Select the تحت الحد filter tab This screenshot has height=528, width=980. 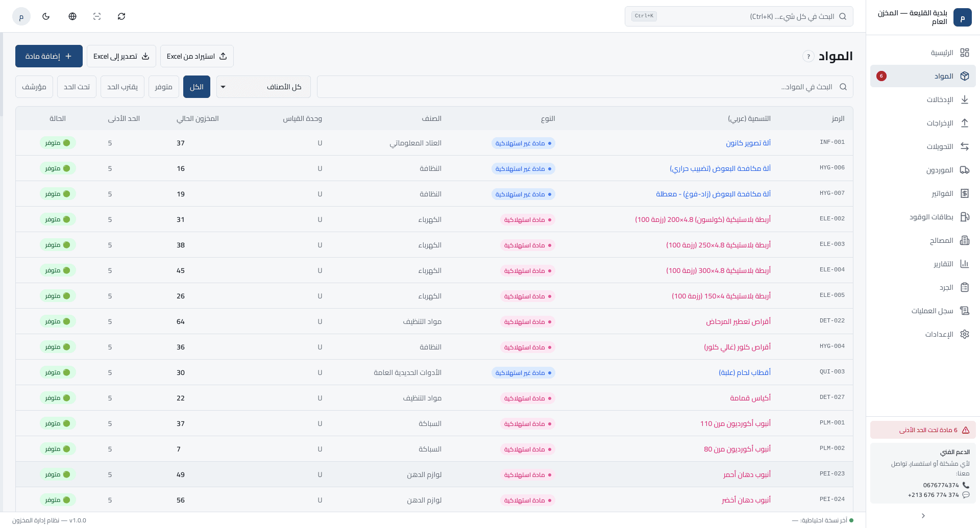pos(77,87)
